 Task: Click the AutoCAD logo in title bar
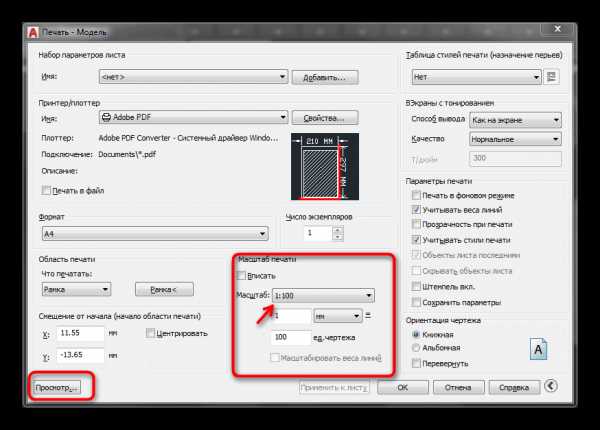[33, 33]
